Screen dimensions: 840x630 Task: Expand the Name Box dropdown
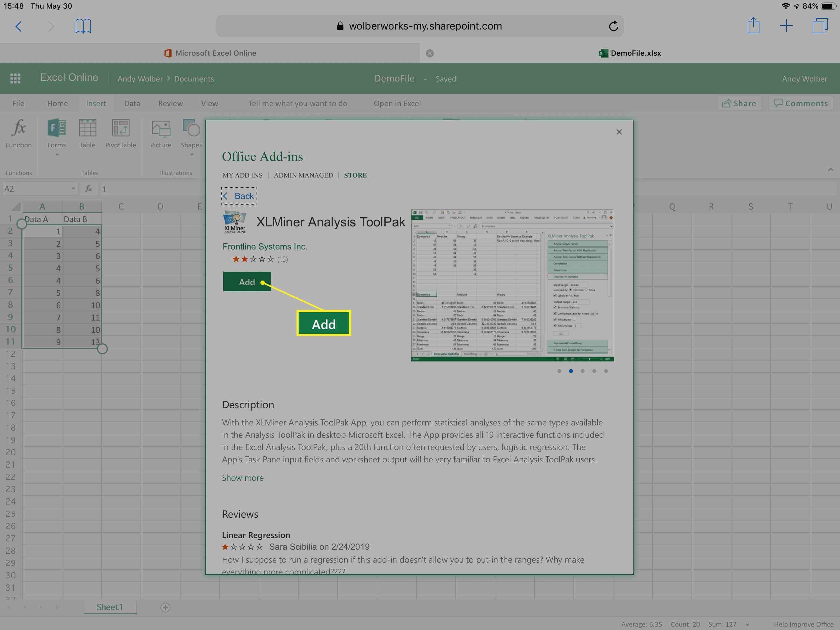(x=73, y=189)
